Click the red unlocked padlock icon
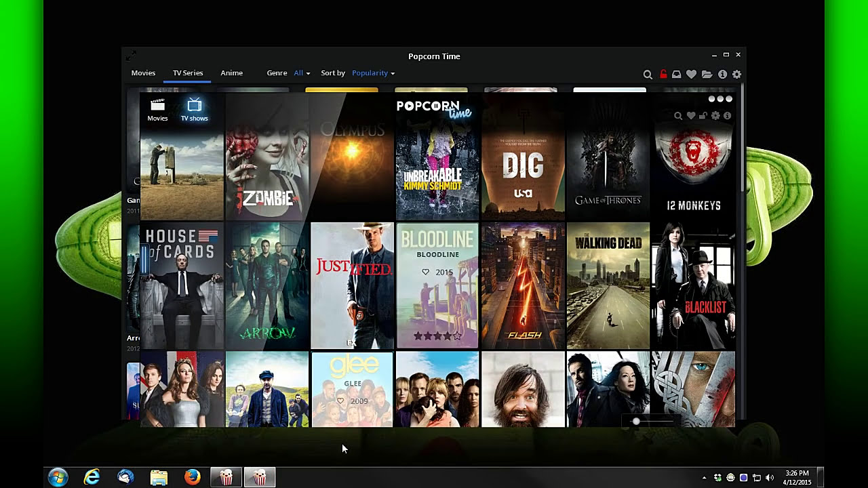 (663, 74)
